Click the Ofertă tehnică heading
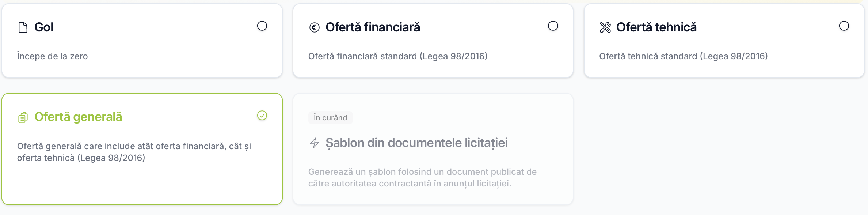 (656, 27)
